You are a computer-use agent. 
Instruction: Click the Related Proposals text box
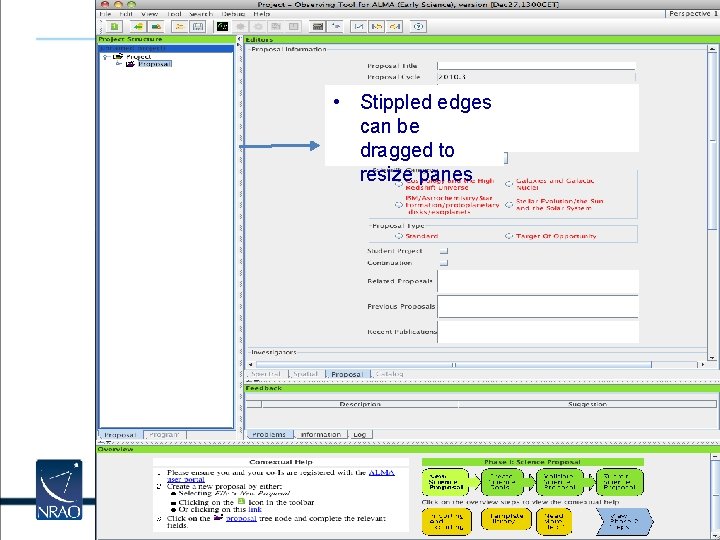pos(538,281)
